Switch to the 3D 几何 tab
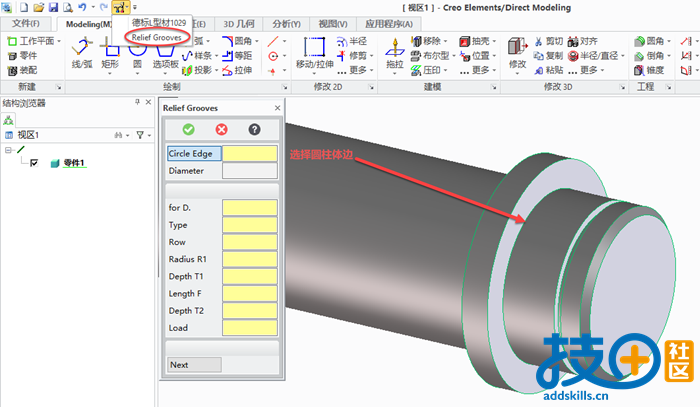 (x=238, y=24)
